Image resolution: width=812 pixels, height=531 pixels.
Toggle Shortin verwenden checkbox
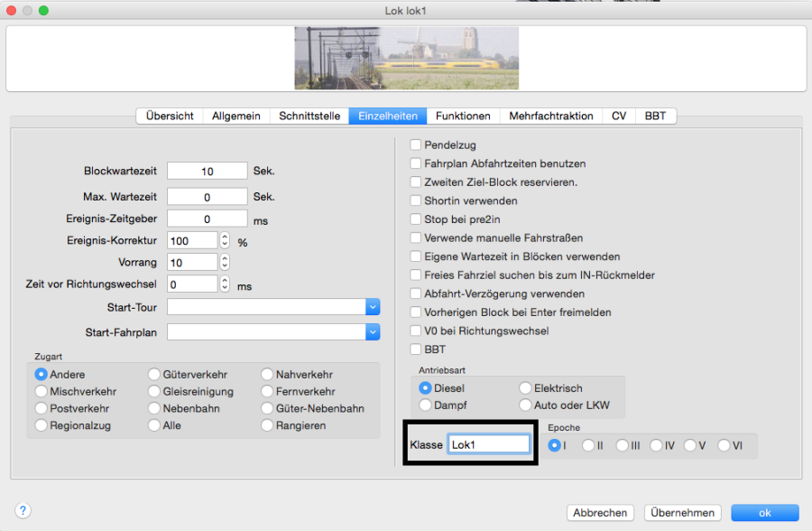[416, 200]
